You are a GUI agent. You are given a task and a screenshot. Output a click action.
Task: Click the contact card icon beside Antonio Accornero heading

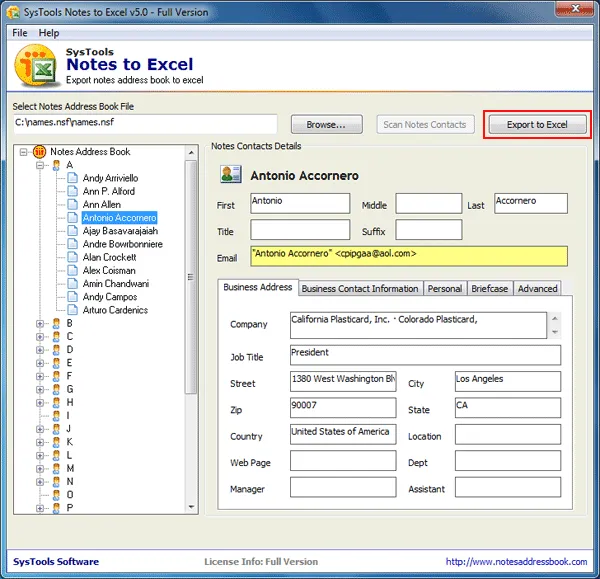(x=231, y=174)
